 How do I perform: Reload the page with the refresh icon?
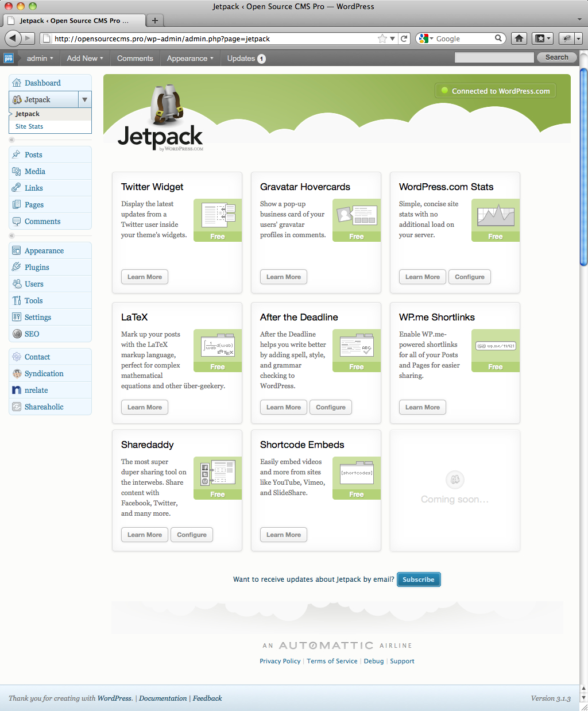[404, 38]
